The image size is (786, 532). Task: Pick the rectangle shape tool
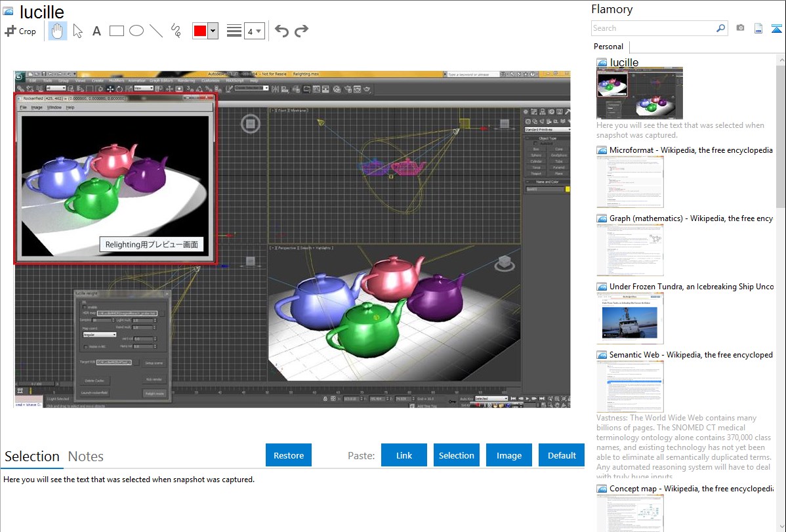click(116, 31)
